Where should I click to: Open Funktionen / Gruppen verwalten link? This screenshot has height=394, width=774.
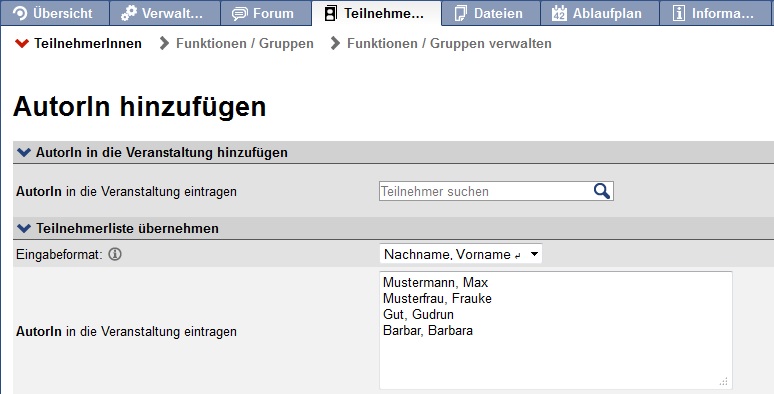(449, 43)
